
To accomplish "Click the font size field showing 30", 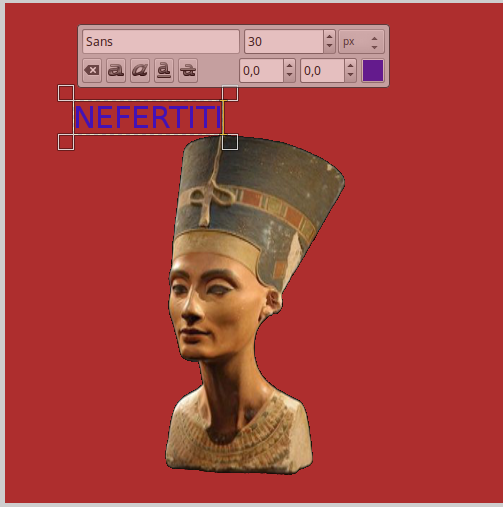I will (x=284, y=42).
